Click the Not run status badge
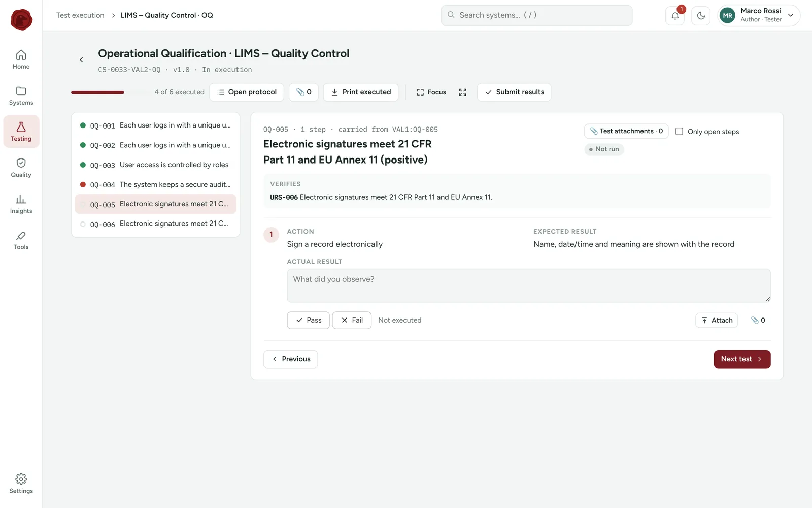 [604, 149]
